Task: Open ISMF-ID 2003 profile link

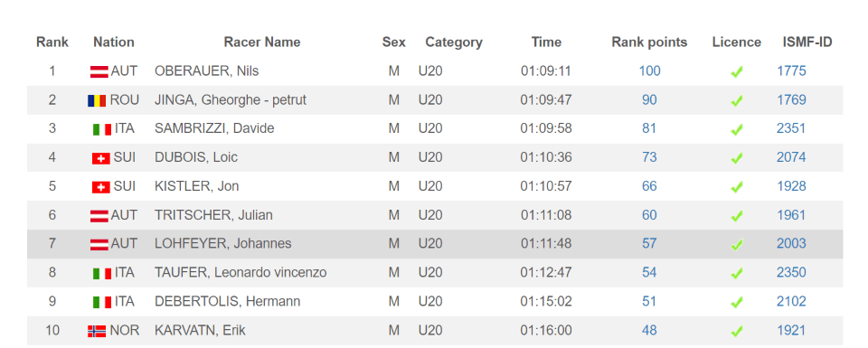Action: [x=791, y=243]
